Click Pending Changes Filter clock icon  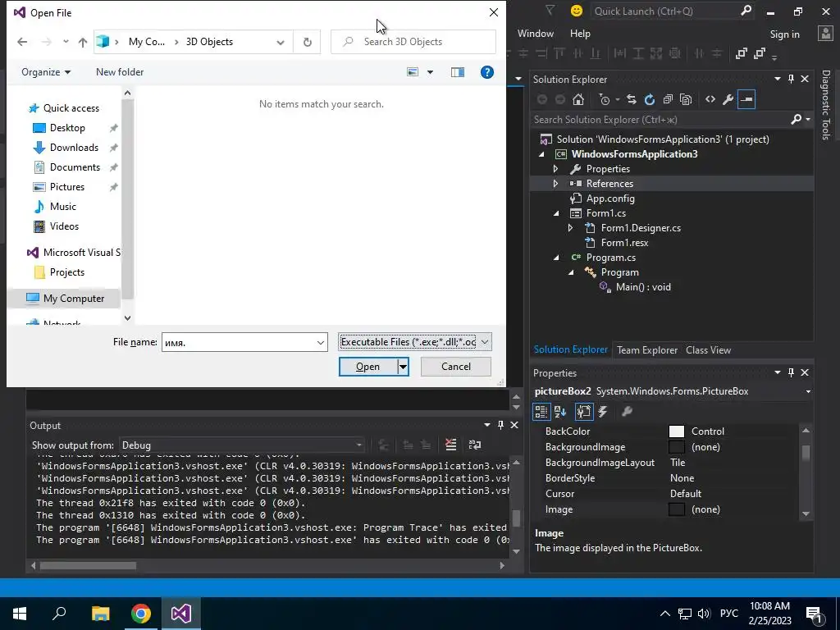[605, 99]
